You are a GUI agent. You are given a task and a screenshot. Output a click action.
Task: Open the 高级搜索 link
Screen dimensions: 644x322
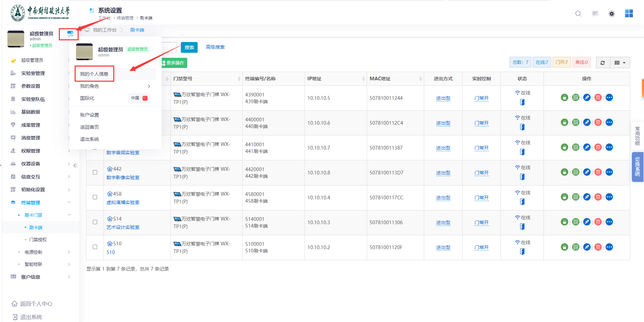tap(215, 47)
